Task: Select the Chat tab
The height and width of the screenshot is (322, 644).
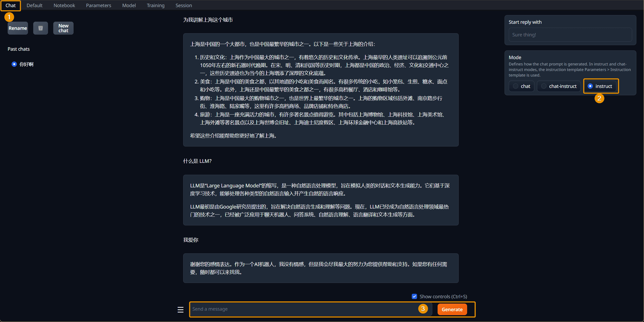Action: coord(11,5)
